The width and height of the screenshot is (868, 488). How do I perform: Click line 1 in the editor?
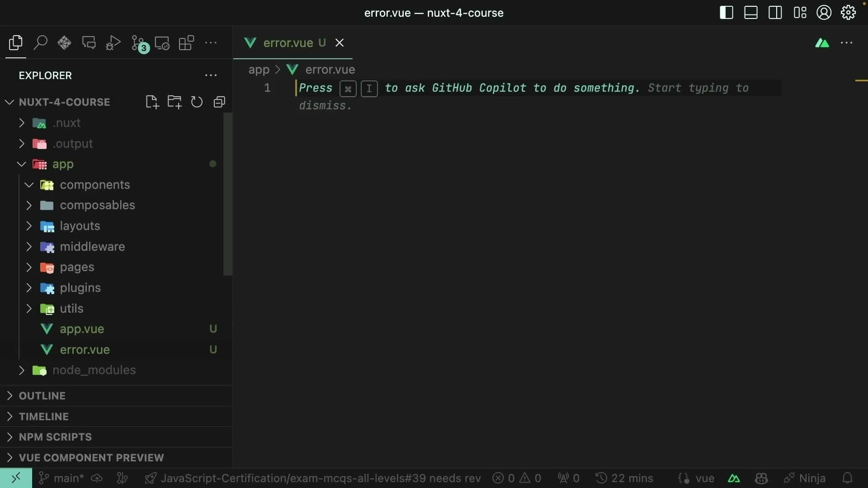(538, 88)
